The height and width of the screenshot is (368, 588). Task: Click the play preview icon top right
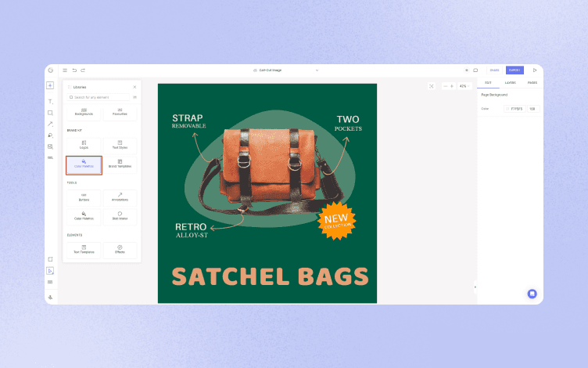[535, 70]
